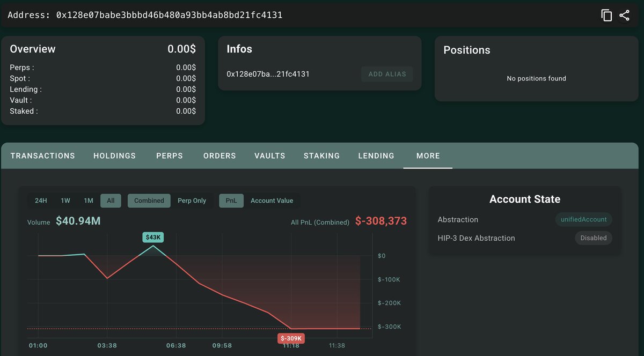Screen dimensions: 644x356
Task: Click the All PnL (Combined) label
Action: tap(320, 222)
